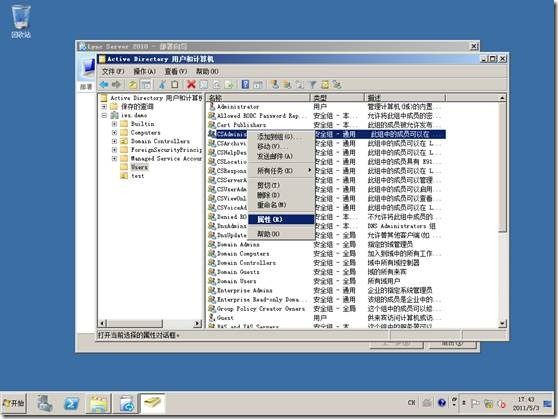Viewport: 558px width, 419px height.
Task: Expand the ForeignSecurityPrincipals tree node
Action: coord(114,150)
